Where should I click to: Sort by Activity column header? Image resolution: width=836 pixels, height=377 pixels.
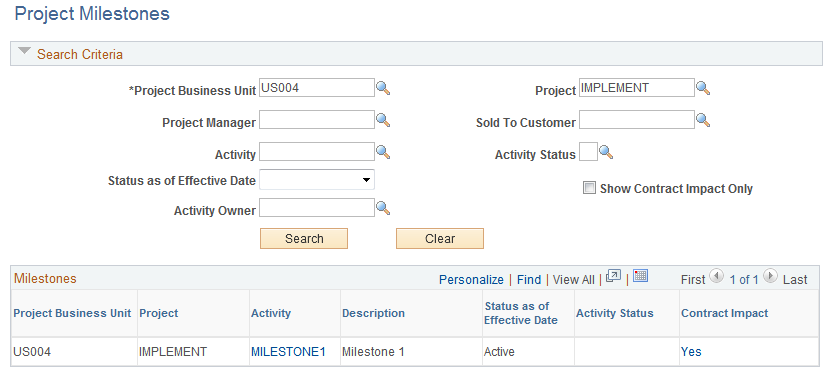click(271, 313)
